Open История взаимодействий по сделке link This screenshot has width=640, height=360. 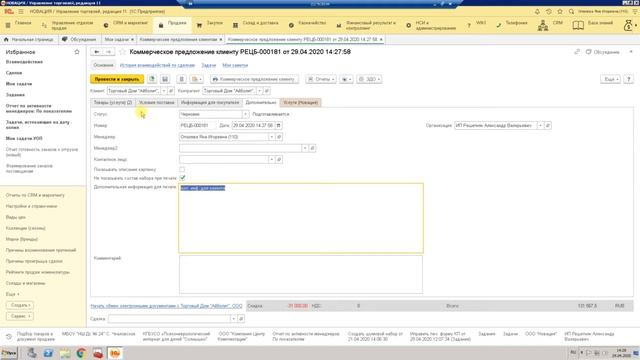pyautogui.click(x=157, y=65)
